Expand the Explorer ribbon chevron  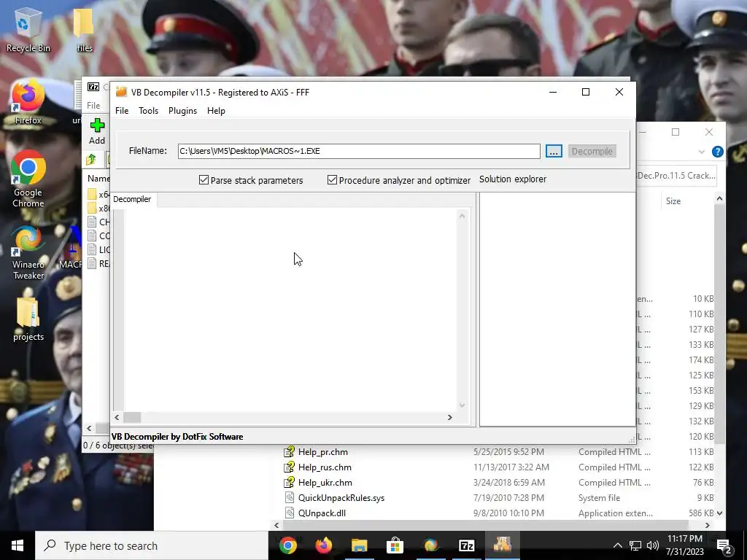coord(701,152)
